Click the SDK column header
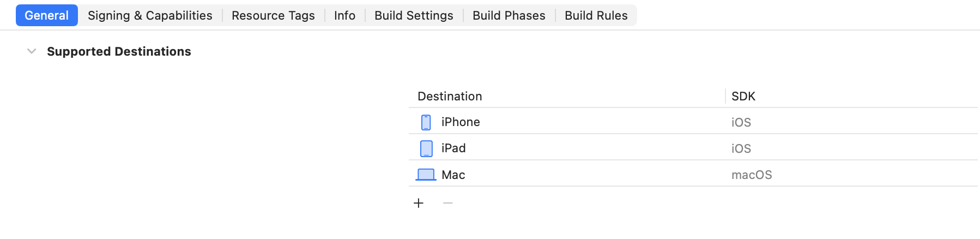980x239 pixels. pyautogui.click(x=743, y=97)
